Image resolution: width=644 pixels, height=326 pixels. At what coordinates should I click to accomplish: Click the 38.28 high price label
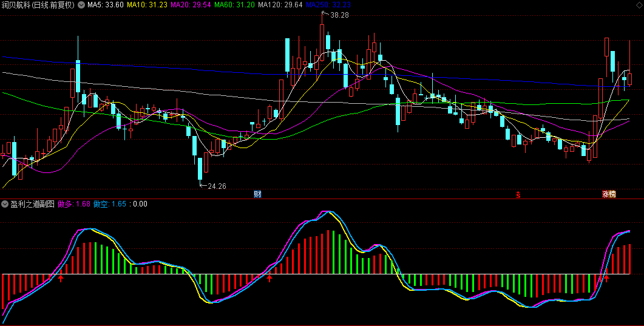[339, 15]
